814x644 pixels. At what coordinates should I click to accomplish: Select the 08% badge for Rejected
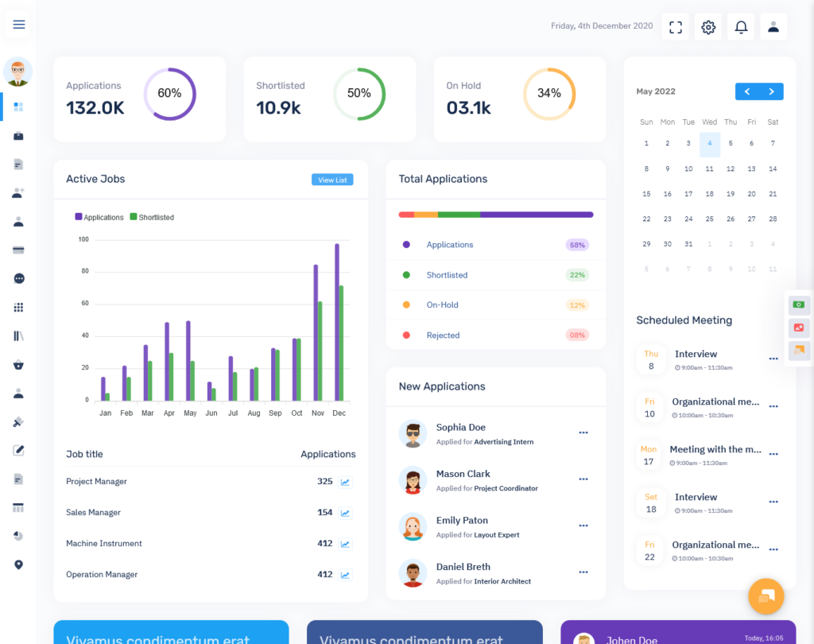tap(577, 336)
